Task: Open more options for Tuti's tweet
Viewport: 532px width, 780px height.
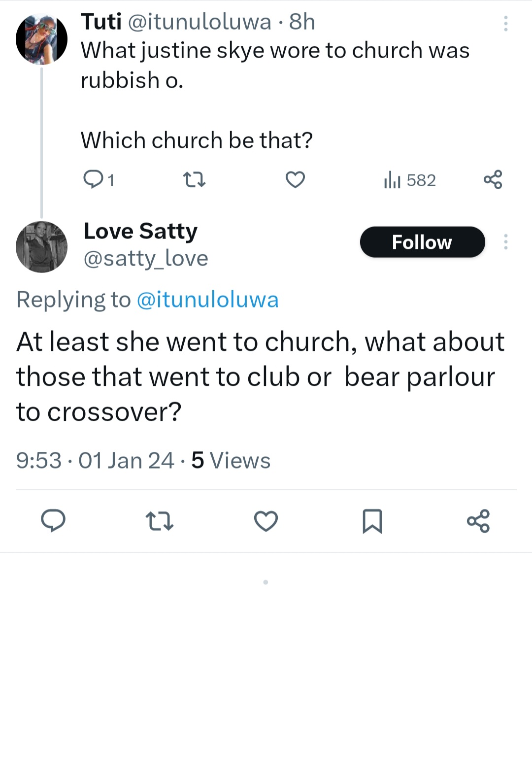Action: 505,23
